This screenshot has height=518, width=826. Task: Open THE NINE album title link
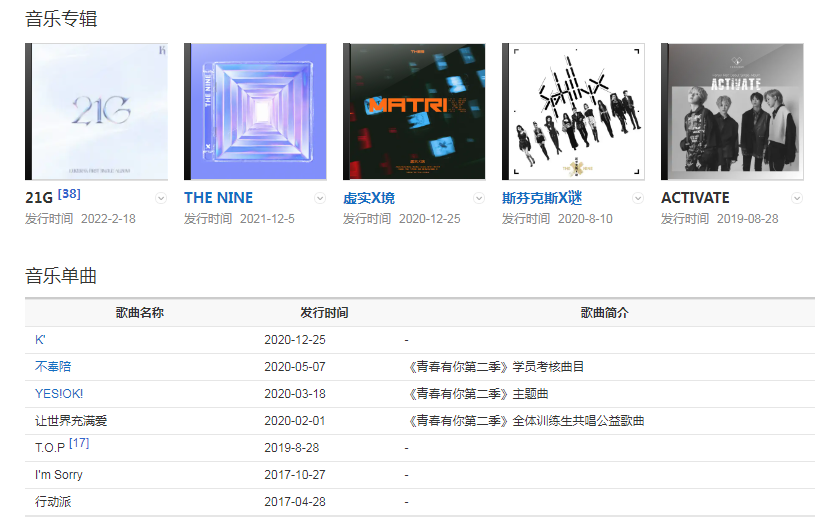pos(218,198)
